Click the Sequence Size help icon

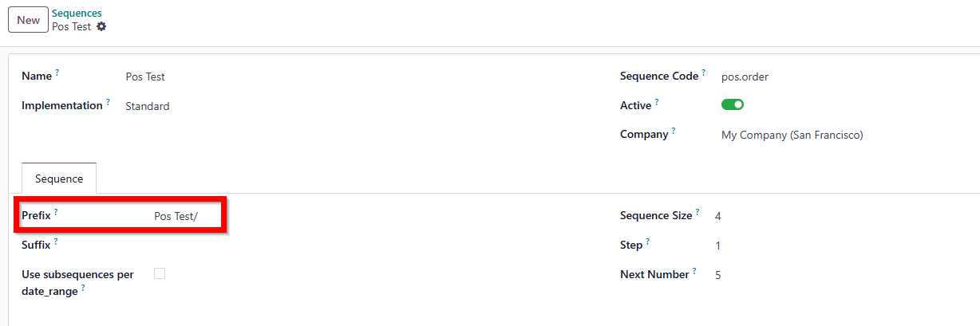tap(697, 212)
